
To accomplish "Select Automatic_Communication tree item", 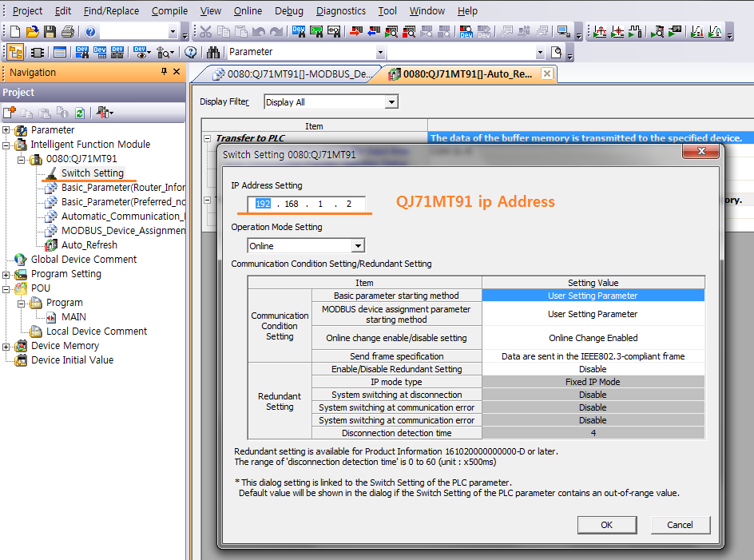I will point(123,216).
